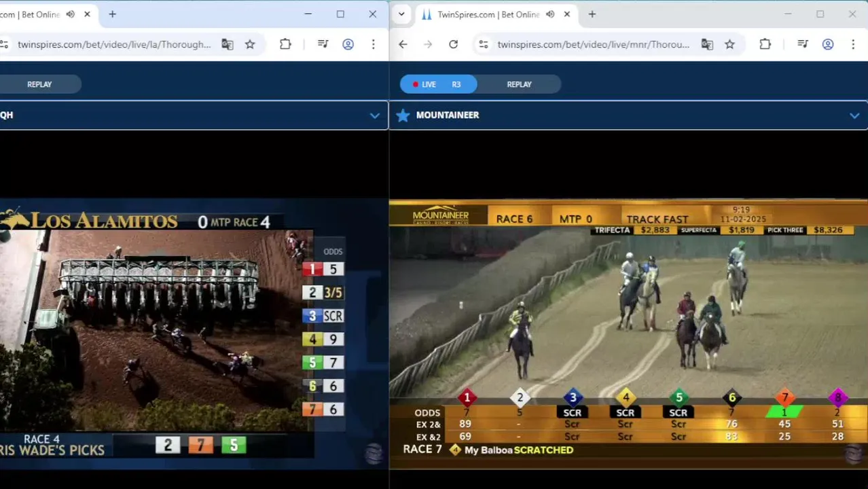The width and height of the screenshot is (868, 489).
Task: Translate this page in left window
Action: [x=228, y=44]
